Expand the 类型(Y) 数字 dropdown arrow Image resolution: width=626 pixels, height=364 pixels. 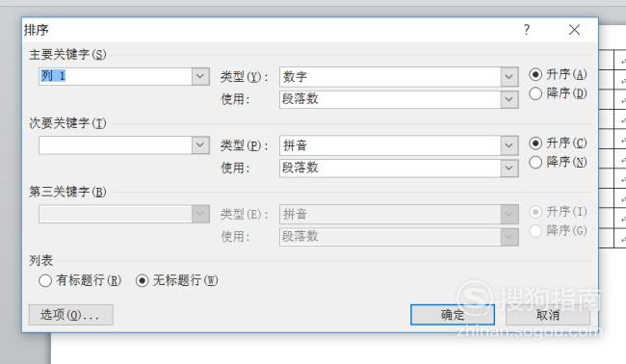tap(509, 77)
